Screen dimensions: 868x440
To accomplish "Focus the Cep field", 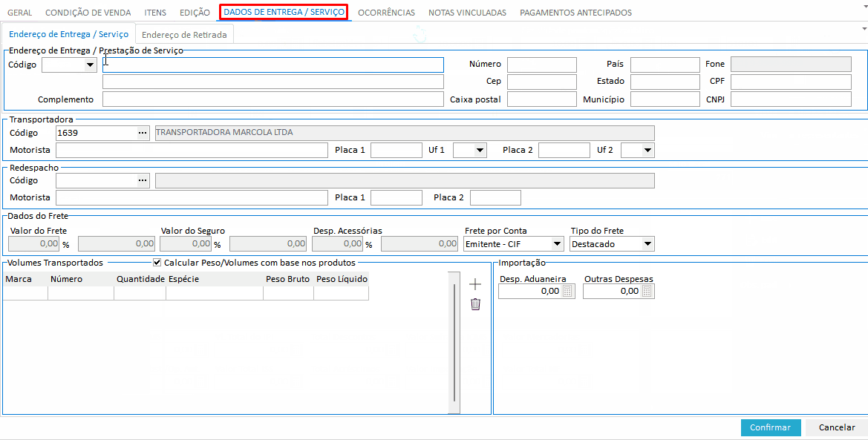I will click(x=542, y=82).
